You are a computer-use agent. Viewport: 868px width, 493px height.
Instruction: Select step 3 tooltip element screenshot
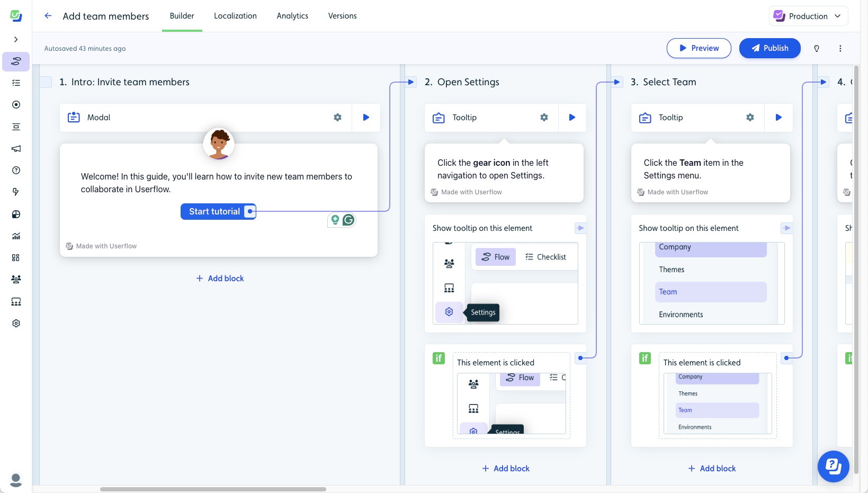[712, 283]
